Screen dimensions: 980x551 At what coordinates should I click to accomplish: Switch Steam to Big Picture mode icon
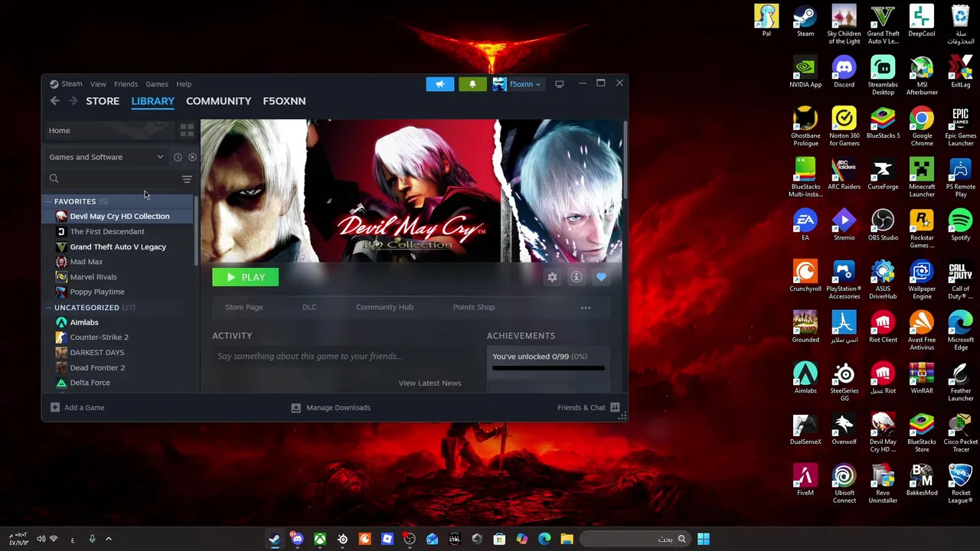559,84
